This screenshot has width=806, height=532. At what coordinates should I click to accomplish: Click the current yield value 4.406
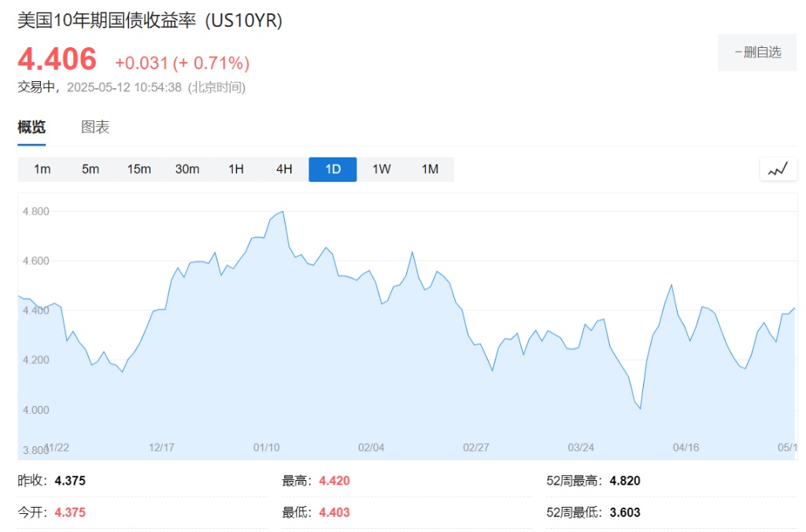click(57, 60)
